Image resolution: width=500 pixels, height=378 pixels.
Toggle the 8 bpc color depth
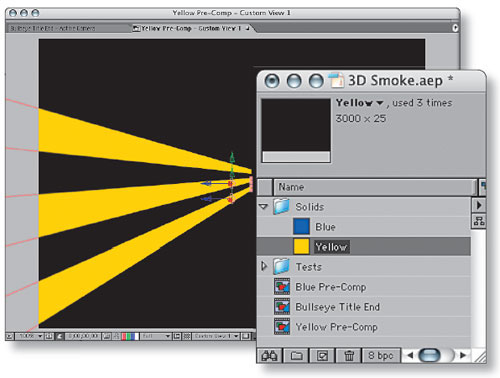[x=380, y=356]
